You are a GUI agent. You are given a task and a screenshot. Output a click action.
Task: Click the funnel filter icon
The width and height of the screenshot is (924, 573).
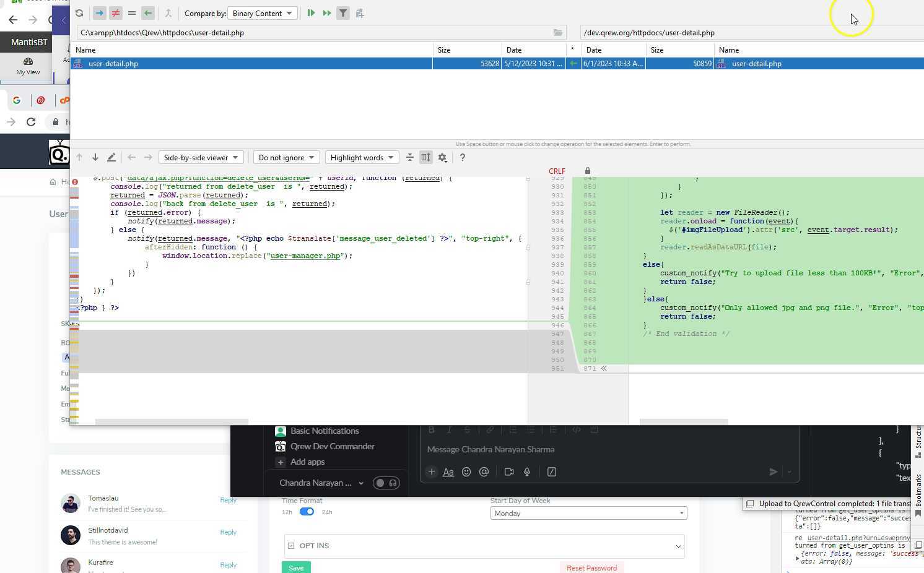343,13
